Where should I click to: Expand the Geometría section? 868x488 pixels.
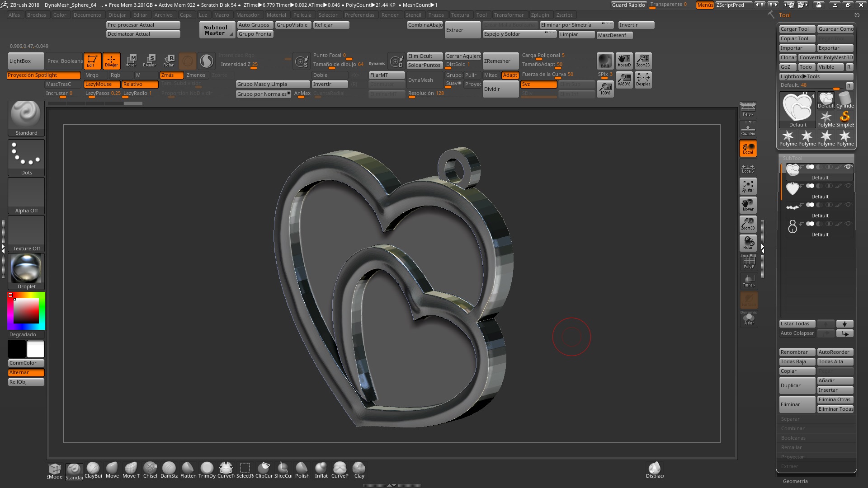(x=795, y=481)
